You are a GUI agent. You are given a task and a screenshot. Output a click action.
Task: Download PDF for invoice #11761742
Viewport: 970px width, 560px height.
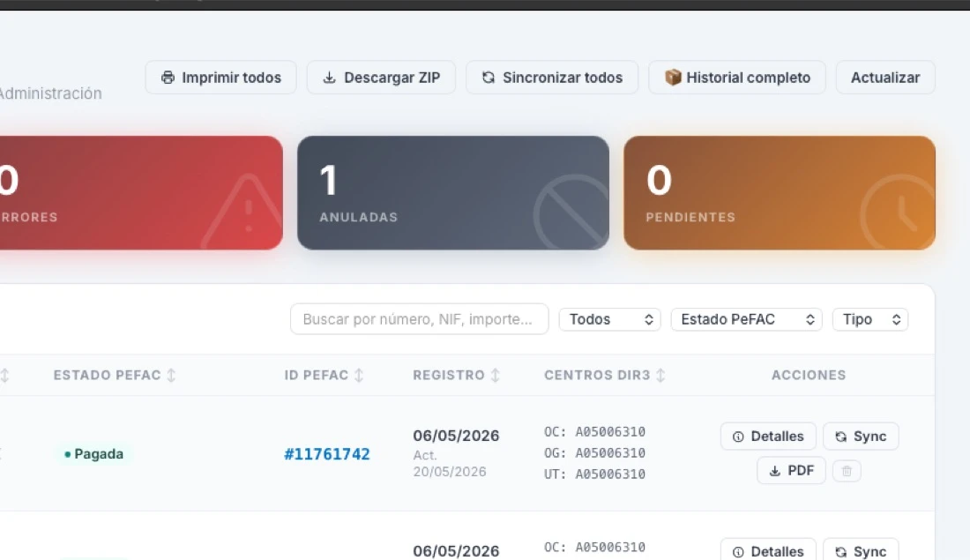(x=791, y=471)
